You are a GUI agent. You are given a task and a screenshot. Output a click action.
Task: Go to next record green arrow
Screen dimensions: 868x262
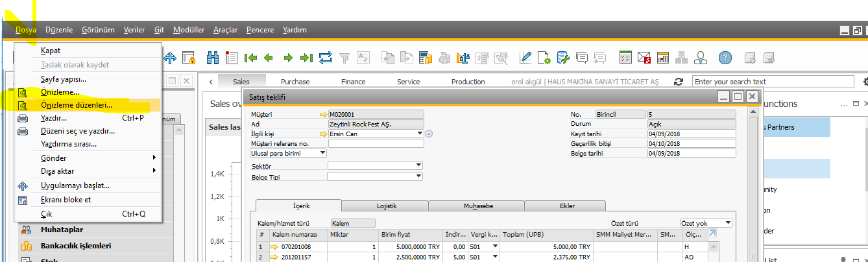click(x=288, y=58)
